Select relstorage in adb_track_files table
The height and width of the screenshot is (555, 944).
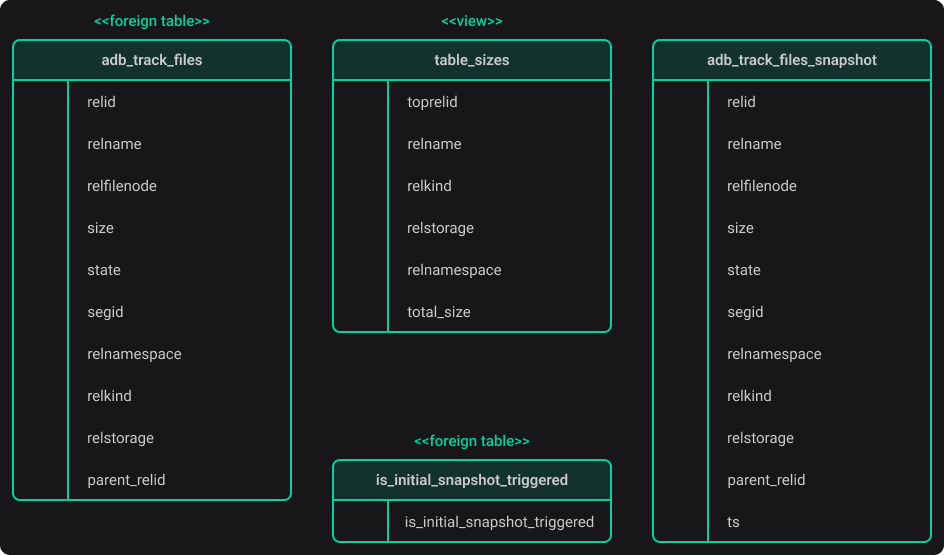(x=120, y=438)
